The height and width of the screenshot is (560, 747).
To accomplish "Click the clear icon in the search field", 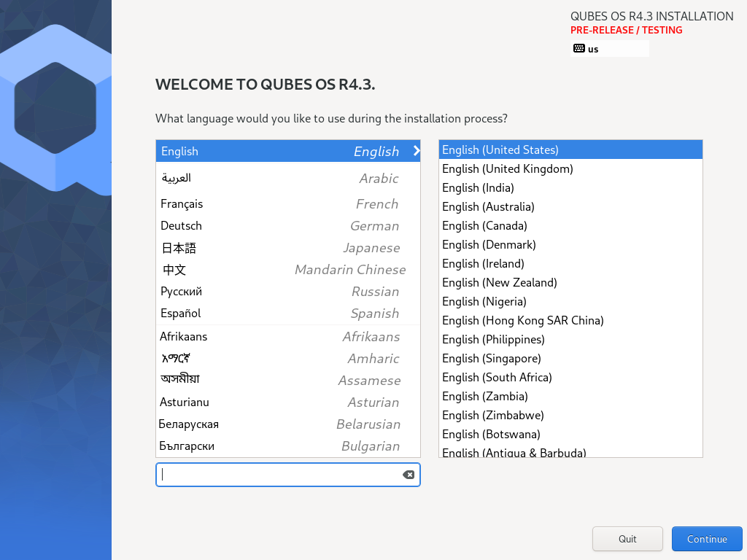I will [409, 474].
